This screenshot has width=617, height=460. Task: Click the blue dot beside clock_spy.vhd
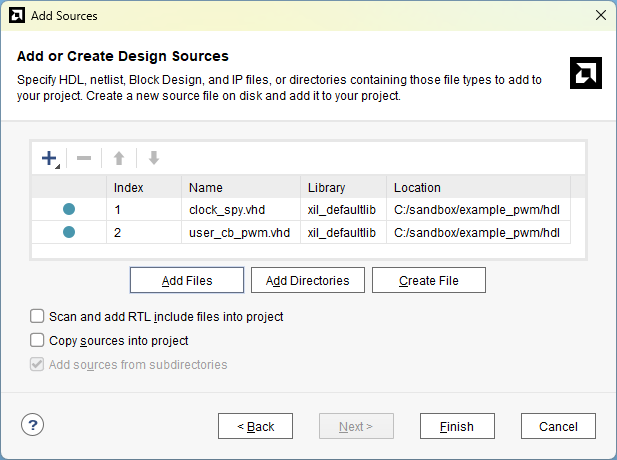coord(69,210)
